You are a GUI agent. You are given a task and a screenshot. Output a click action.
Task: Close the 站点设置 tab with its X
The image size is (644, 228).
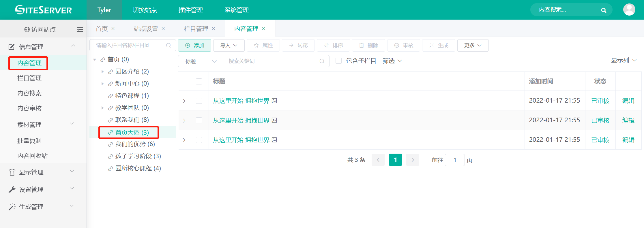(163, 29)
